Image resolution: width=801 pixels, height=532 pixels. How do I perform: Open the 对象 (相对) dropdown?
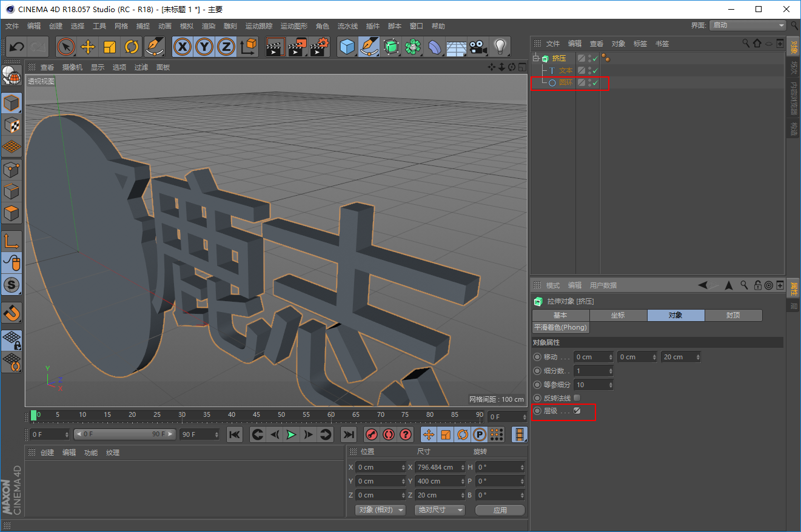pos(381,510)
